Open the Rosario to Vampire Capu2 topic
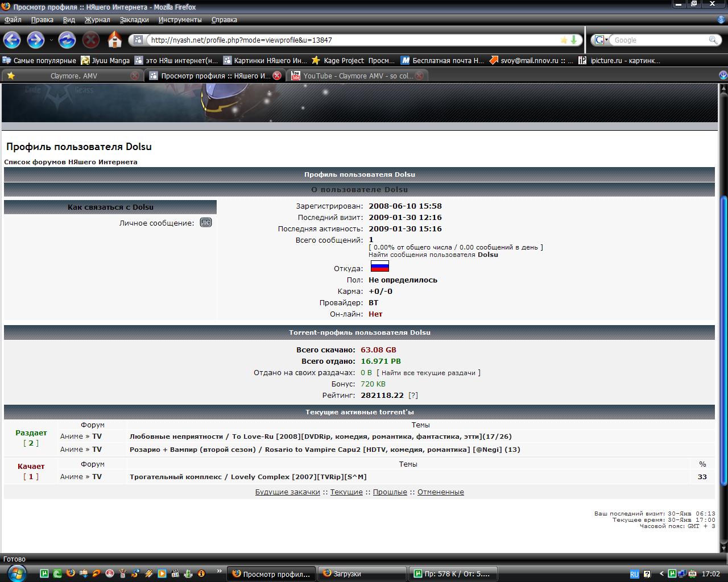 (325, 450)
